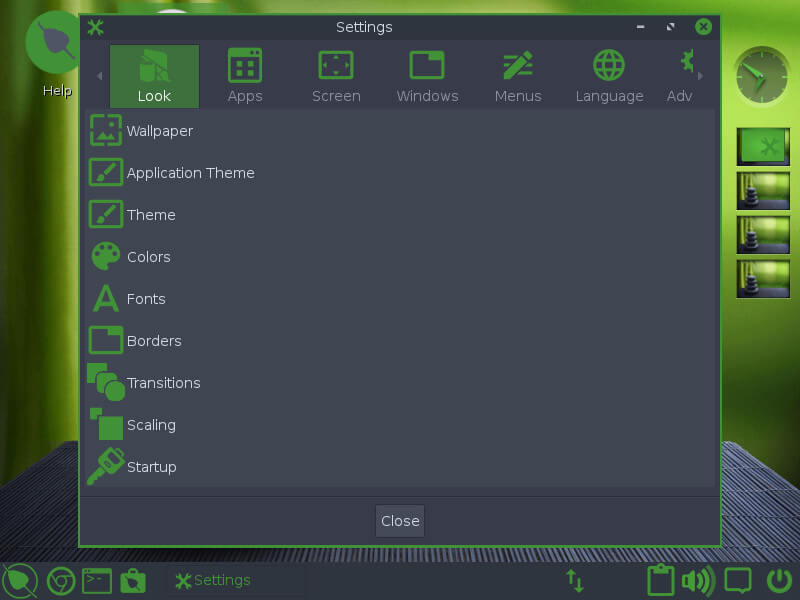Select the first virtual desktop thumbnail
Screen dimensions: 800x600
click(763, 147)
